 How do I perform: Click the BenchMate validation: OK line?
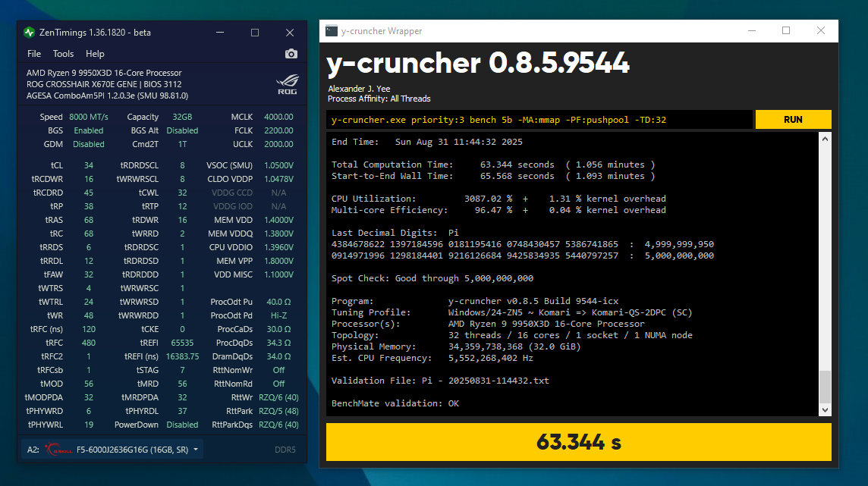[x=395, y=403]
